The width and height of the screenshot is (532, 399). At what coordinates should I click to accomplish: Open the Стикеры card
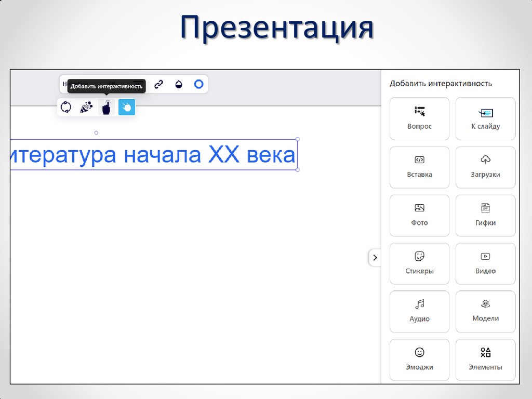click(x=419, y=263)
